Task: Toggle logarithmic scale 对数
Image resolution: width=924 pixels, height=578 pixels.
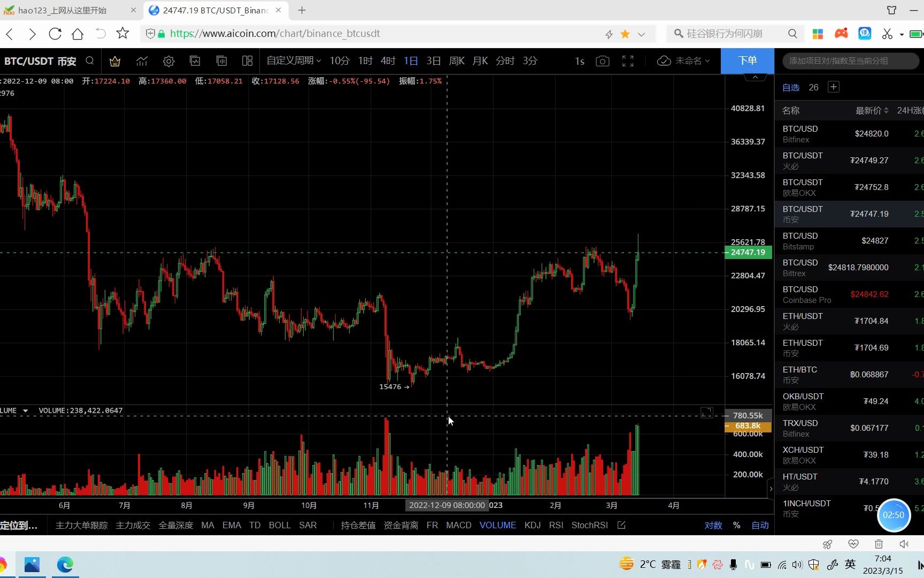Action: 713,525
